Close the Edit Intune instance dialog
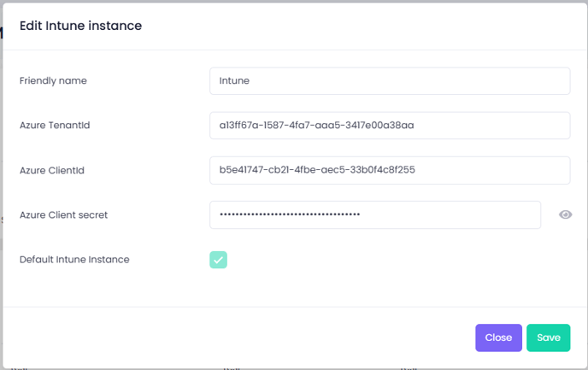The width and height of the screenshot is (588, 370). click(498, 338)
